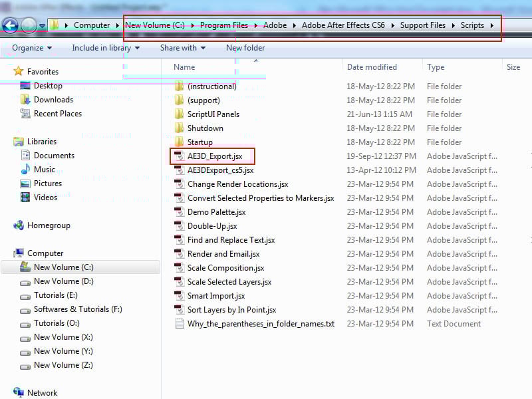Viewport: 532px width, 399px height.
Task: Select New Volume (Y:) drive
Action: click(63, 351)
